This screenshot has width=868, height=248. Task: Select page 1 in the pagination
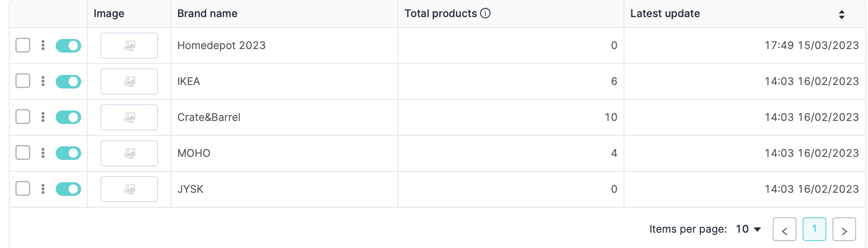814,229
